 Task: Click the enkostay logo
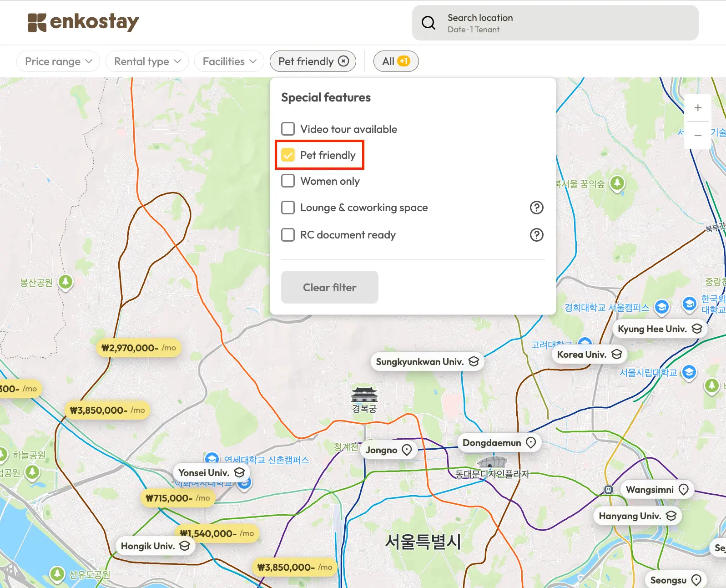click(83, 22)
